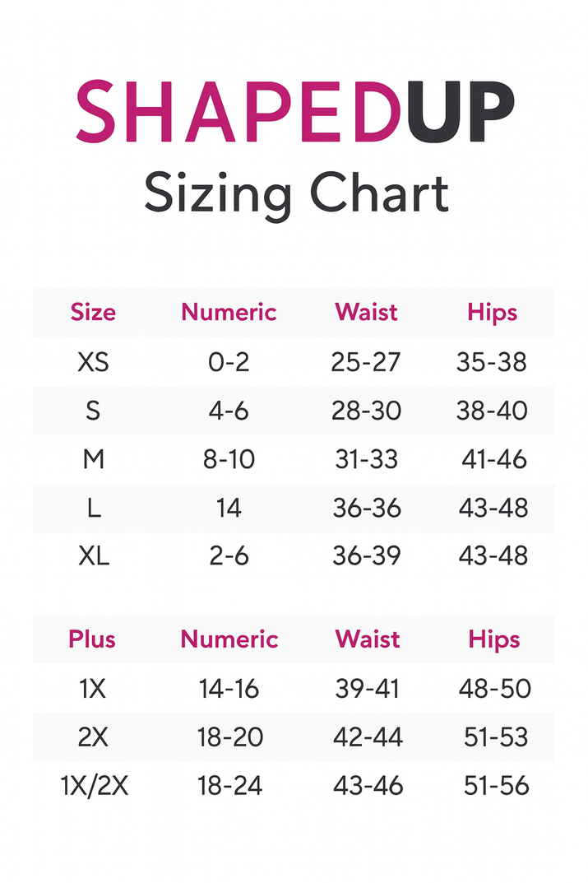Click the SHAPEDUP logo title

(294, 111)
